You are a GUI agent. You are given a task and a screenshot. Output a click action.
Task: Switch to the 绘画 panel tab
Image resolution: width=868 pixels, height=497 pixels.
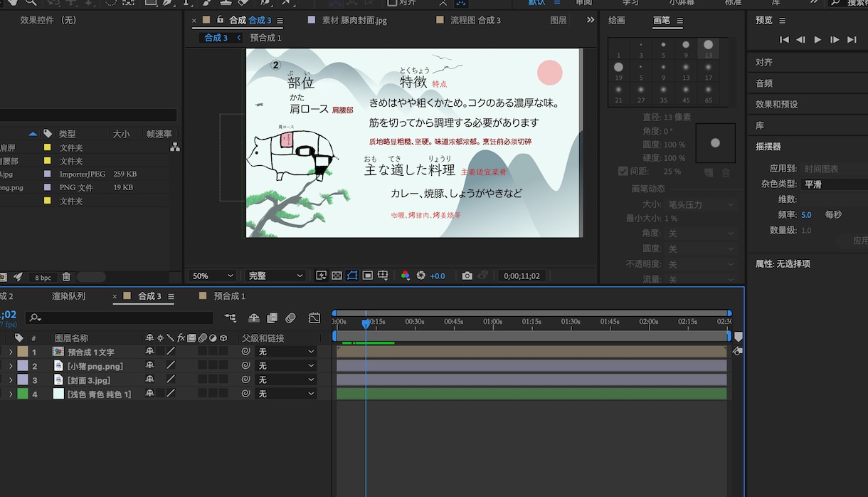(616, 21)
